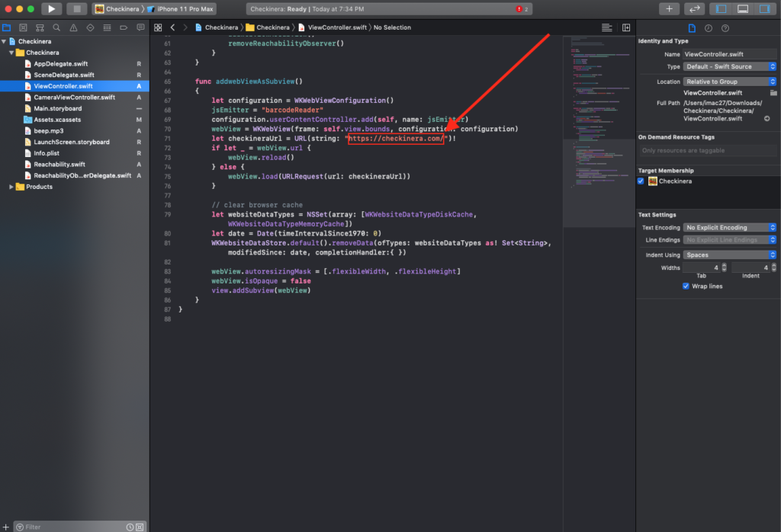Click No Selection in breadcrumb bar
781x532 pixels.
392,28
